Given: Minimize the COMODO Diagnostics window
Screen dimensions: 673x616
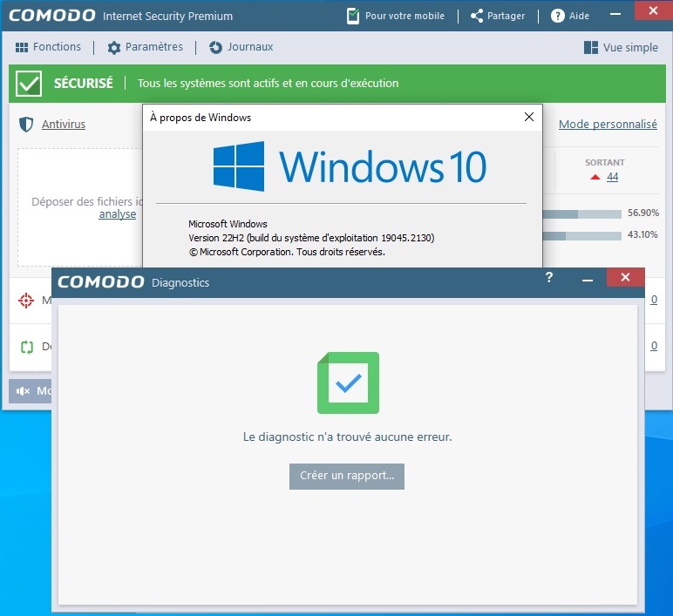Looking at the screenshot, I should [588, 280].
